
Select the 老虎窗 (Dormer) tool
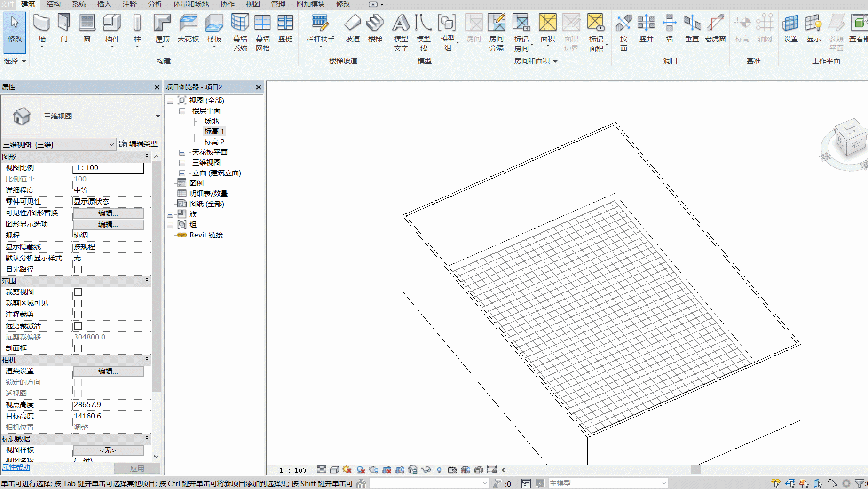click(715, 28)
